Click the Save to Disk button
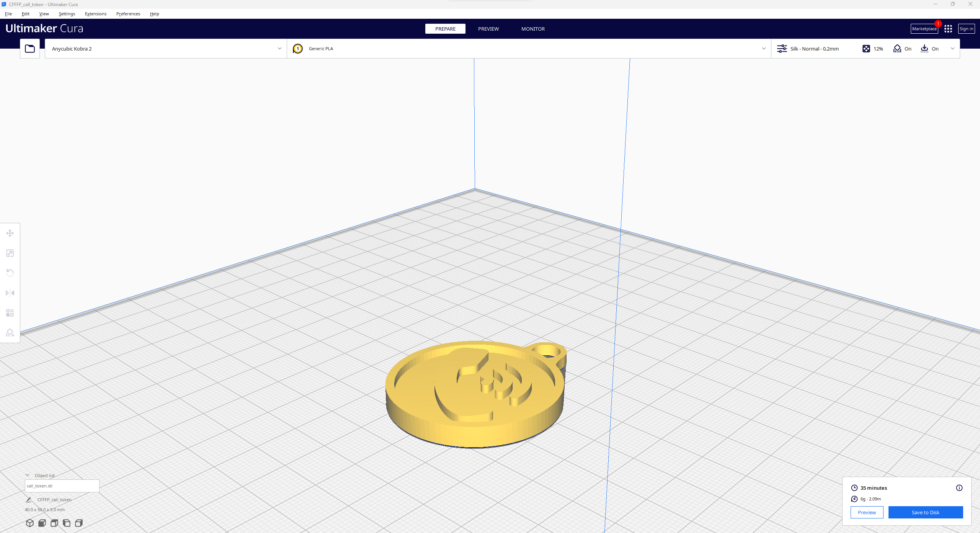Image resolution: width=980 pixels, height=533 pixels. tap(926, 512)
